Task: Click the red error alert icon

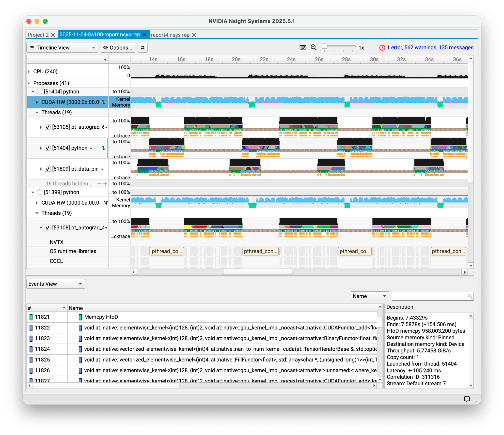Action: (382, 48)
